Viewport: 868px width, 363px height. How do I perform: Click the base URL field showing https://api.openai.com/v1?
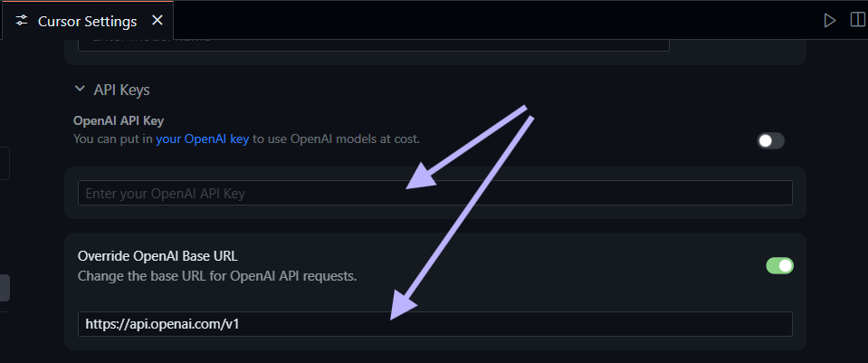[434, 324]
